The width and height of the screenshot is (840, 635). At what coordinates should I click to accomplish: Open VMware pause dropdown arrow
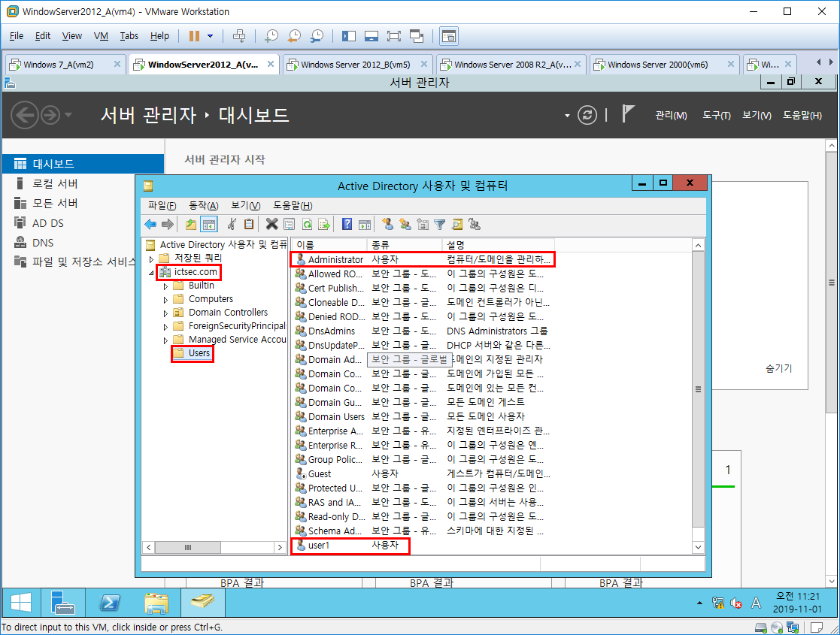click(x=210, y=36)
